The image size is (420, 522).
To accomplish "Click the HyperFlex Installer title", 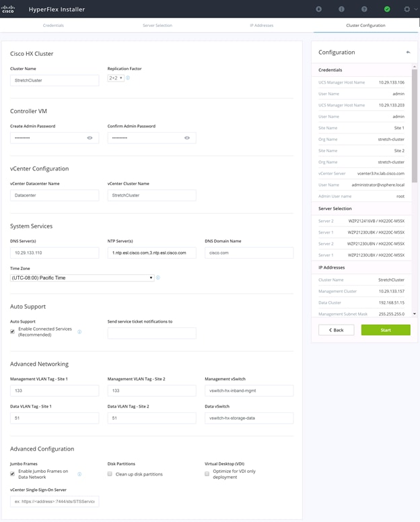I will click(57, 9).
